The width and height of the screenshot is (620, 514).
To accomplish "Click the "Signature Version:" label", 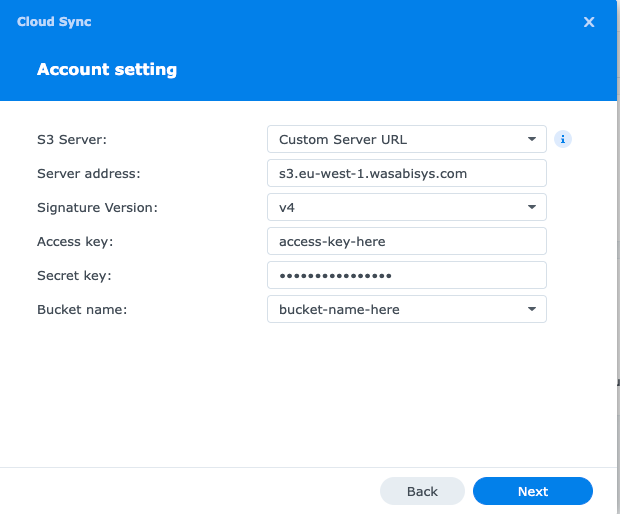I will click(97, 207).
